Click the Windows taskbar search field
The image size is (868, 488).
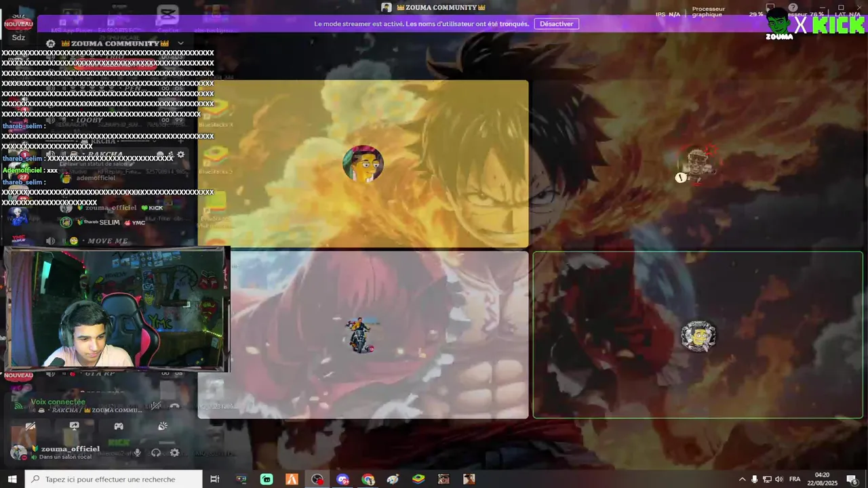[x=114, y=479]
